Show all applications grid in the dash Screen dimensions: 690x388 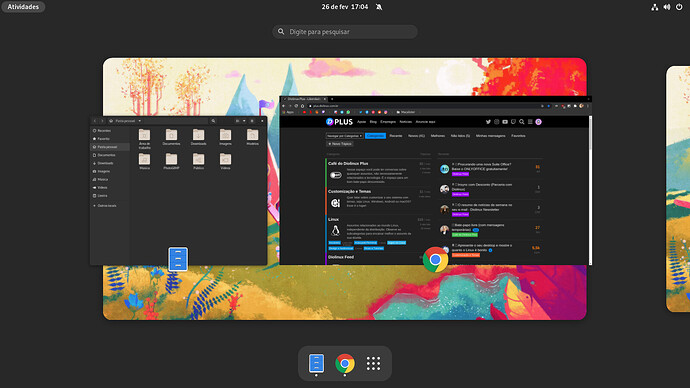click(x=373, y=363)
